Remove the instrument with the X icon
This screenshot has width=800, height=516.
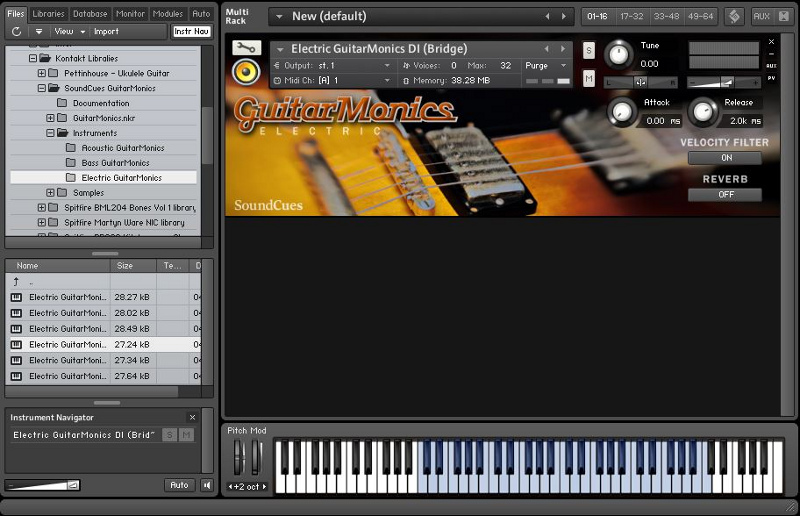771,42
